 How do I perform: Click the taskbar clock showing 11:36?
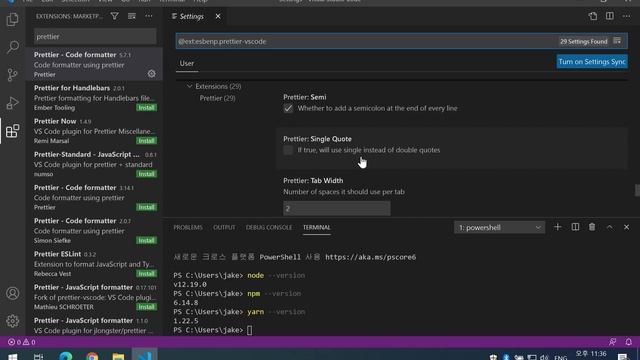tap(590, 355)
